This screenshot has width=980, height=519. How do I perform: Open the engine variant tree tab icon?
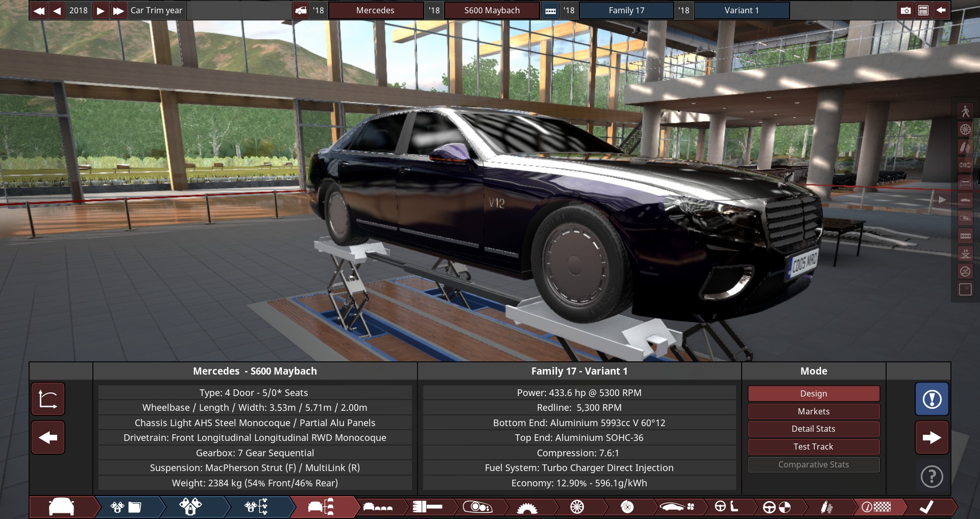(256, 507)
